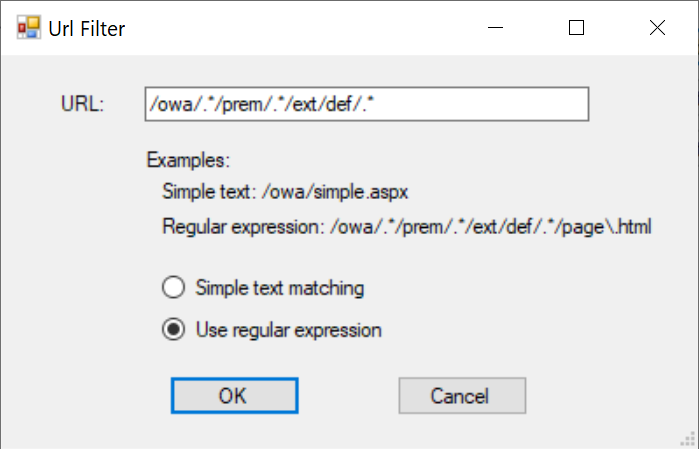
Task: Click empty title bar area beside the title
Action: (300, 28)
